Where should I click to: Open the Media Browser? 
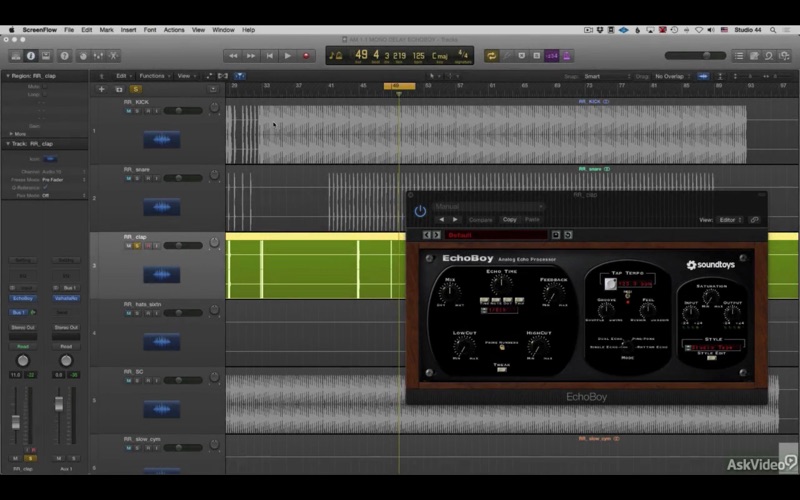784,56
